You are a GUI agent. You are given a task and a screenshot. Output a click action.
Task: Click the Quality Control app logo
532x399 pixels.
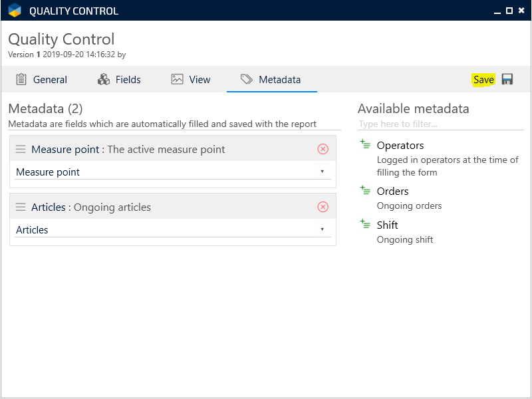pyautogui.click(x=15, y=11)
